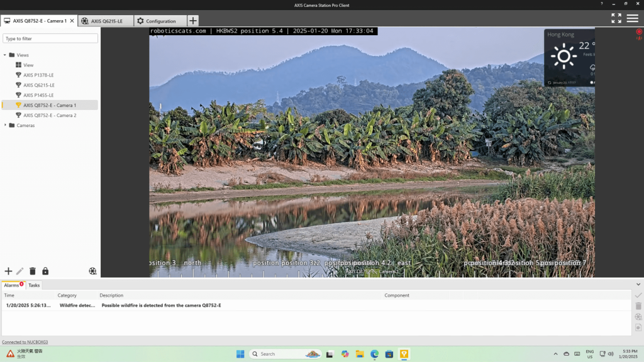The image size is (644, 362).
Task: Expand the Cameras folder
Action: (x=5, y=125)
